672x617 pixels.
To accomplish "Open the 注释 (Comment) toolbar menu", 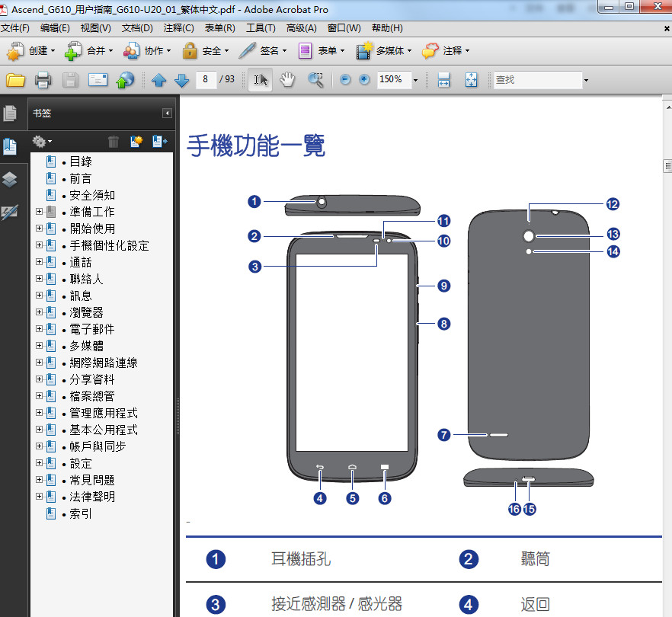I will tap(446, 51).
